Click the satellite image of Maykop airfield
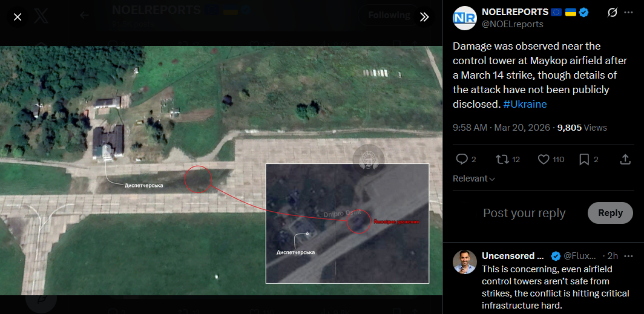The image size is (644, 314). click(221, 171)
